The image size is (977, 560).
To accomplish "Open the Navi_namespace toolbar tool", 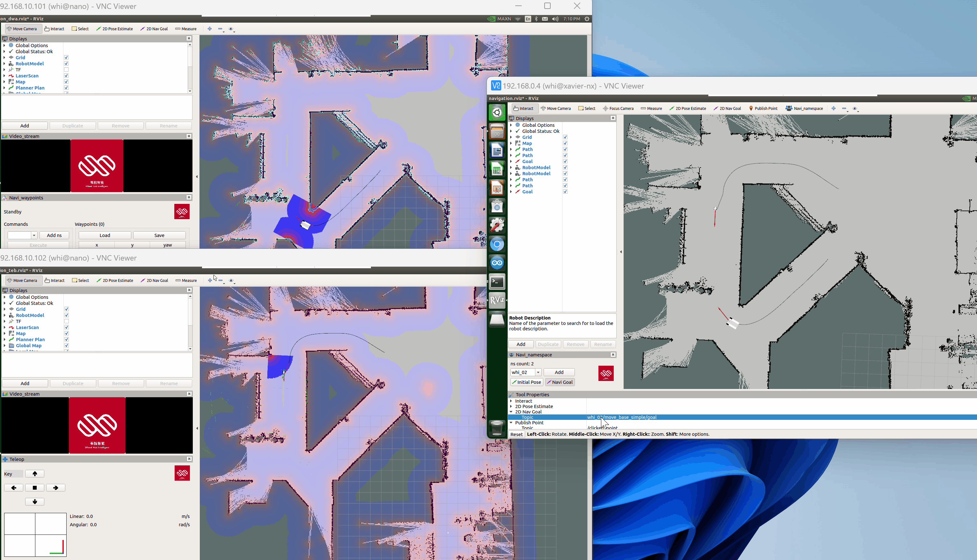I will tap(804, 108).
